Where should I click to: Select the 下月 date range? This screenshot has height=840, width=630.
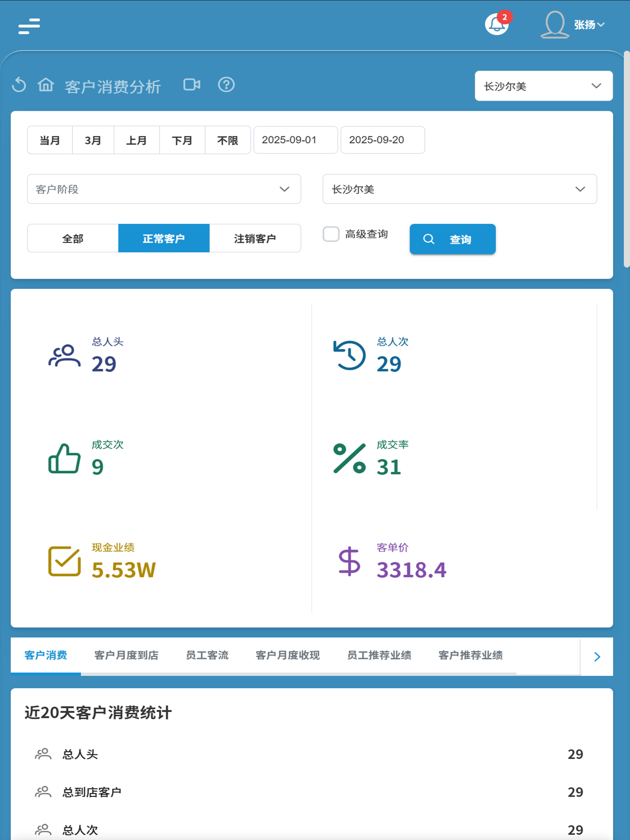[x=182, y=140]
